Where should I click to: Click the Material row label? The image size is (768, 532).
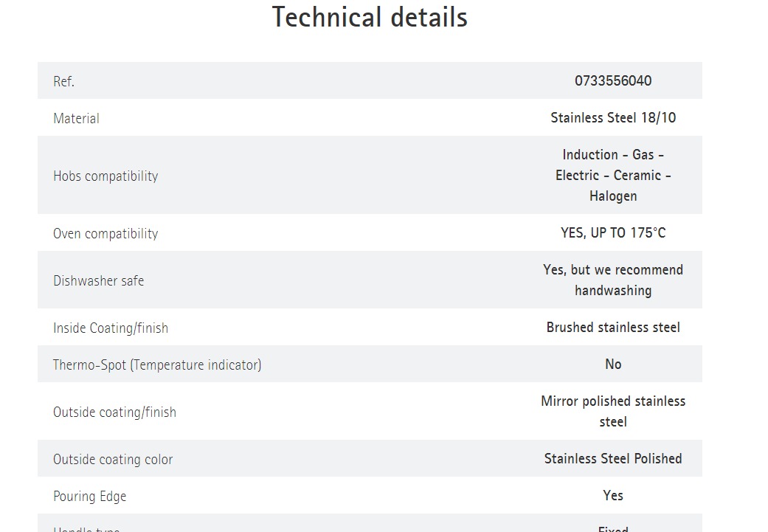(76, 119)
